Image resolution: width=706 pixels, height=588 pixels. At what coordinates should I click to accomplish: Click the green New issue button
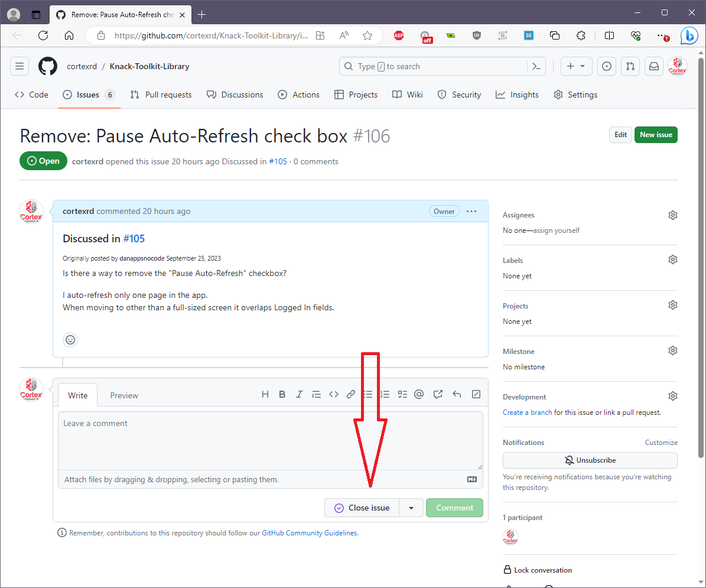[656, 135]
